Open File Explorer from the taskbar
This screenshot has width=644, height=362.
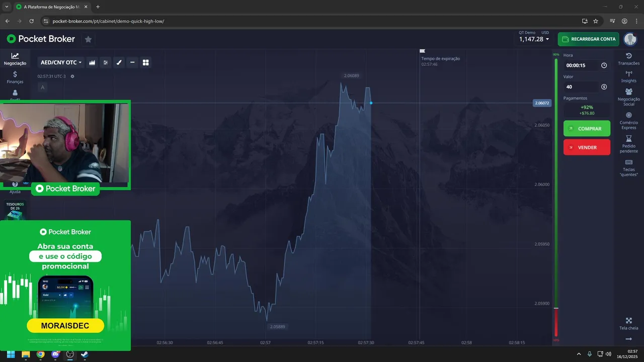pyautogui.click(x=26, y=354)
